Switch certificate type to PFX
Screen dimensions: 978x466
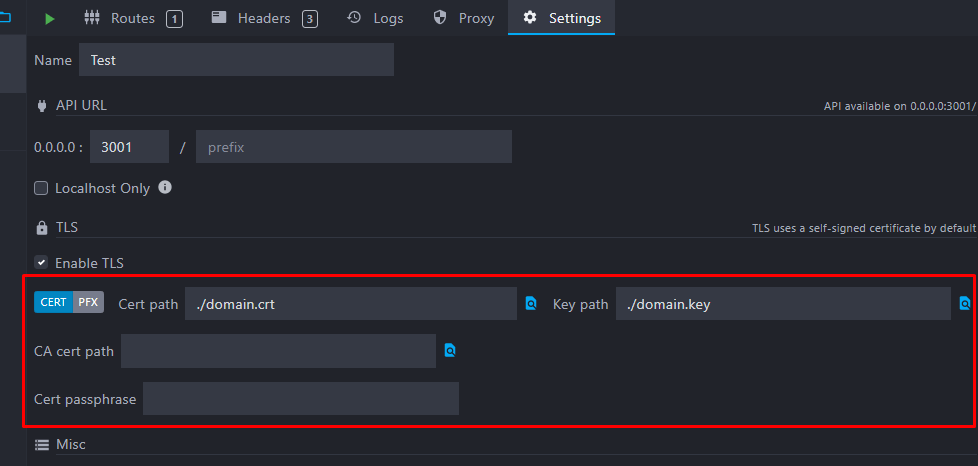(x=89, y=302)
